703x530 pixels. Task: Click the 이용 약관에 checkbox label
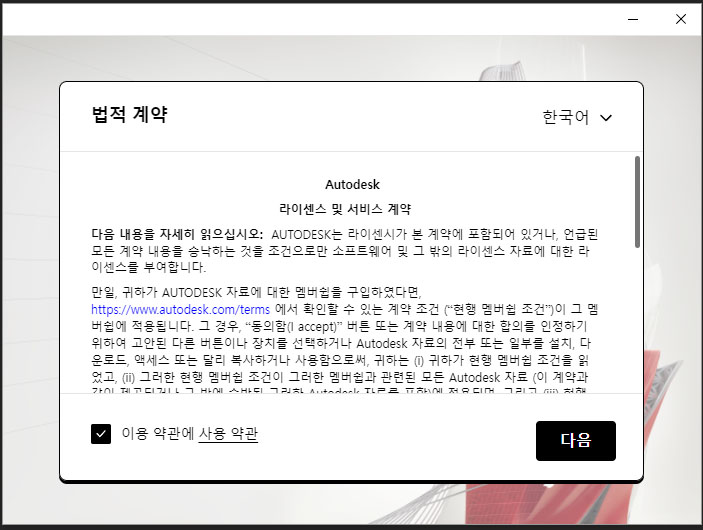[157, 434]
